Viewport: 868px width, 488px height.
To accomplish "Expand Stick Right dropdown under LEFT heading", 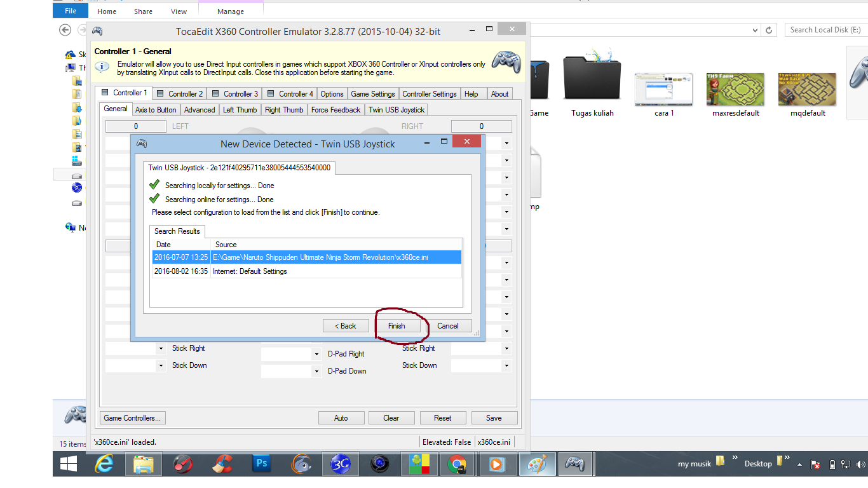I will [160, 348].
